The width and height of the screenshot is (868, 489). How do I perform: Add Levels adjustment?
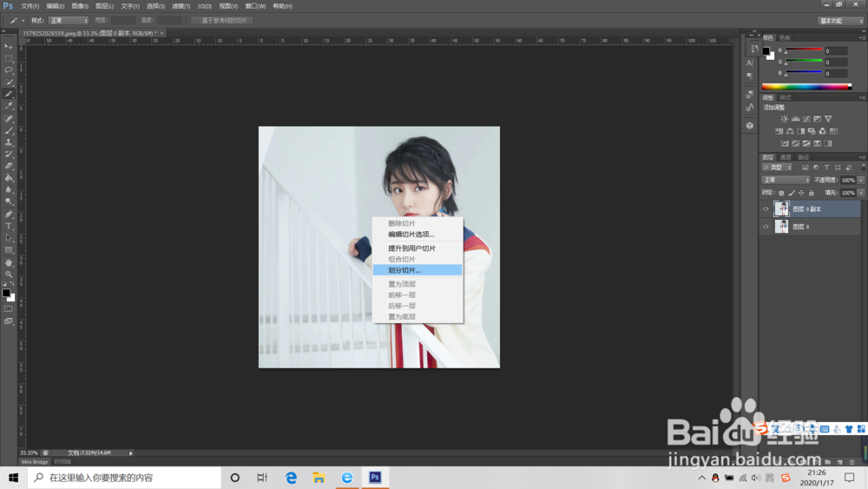[x=795, y=119]
